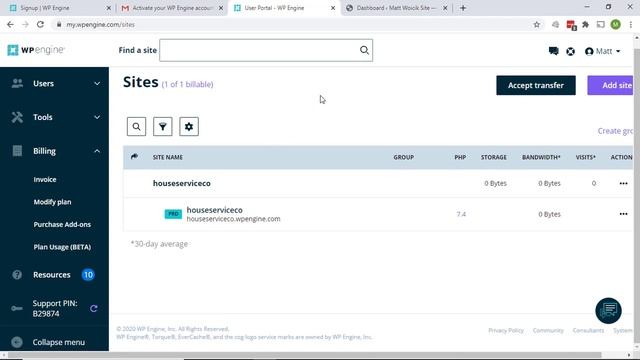Viewport: 640px width, 360px height.
Task: Click the VISITS column header
Action: tap(586, 157)
